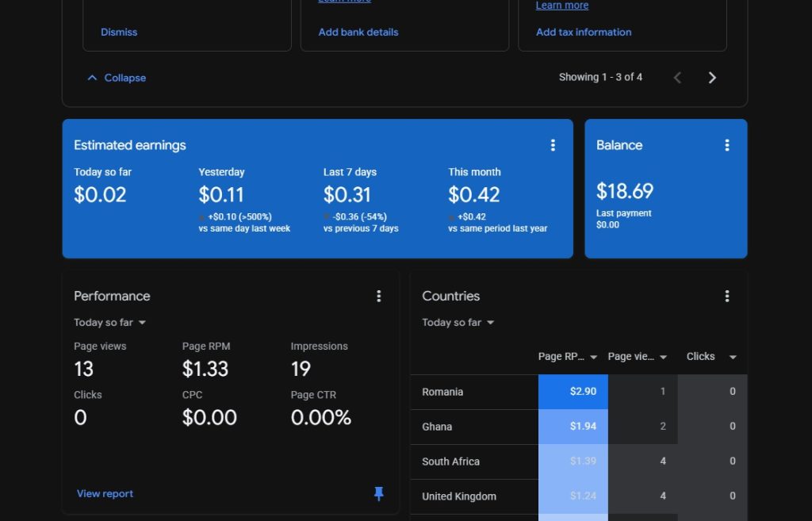812x521 pixels.
Task: Click Add tax information link
Action: coord(584,33)
